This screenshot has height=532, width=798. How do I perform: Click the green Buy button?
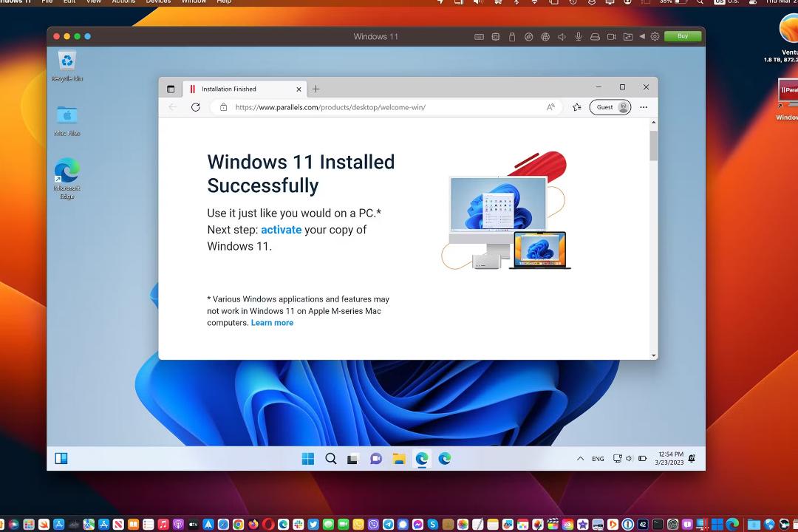(683, 36)
